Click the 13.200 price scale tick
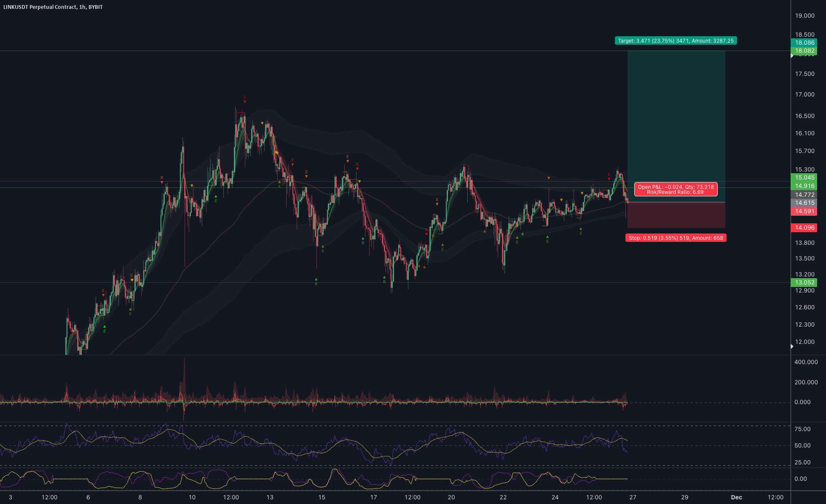The image size is (826, 504). tap(805, 274)
